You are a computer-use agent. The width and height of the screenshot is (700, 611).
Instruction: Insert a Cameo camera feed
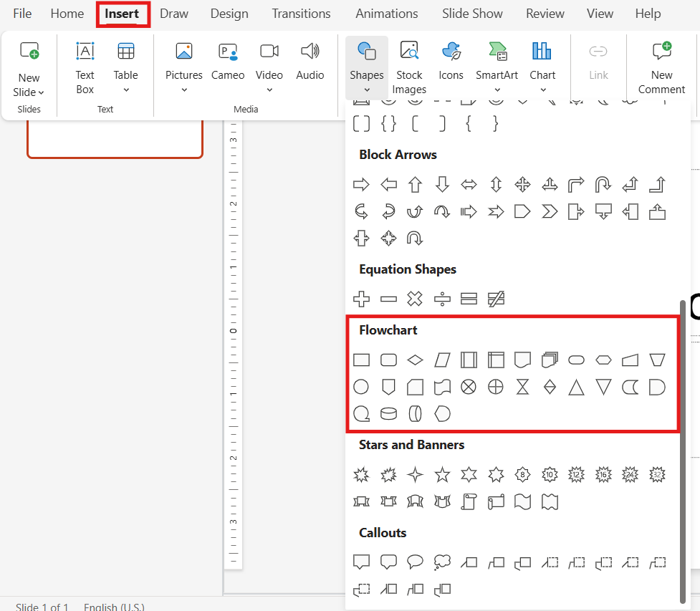228,62
